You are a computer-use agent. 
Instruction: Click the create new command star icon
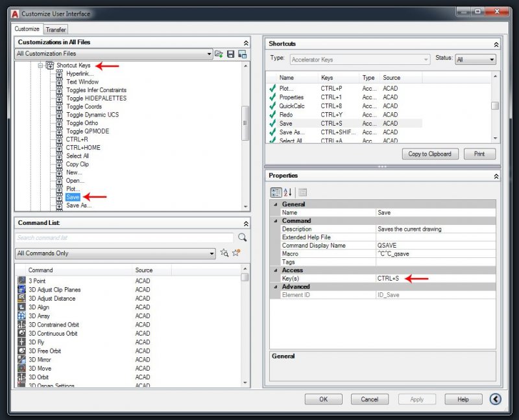click(x=237, y=253)
